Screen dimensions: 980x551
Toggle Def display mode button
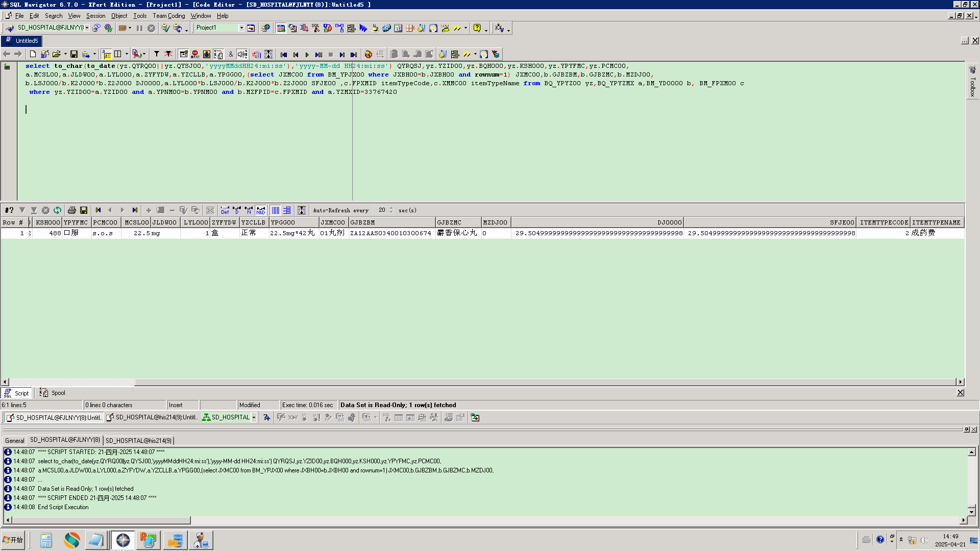225,210
